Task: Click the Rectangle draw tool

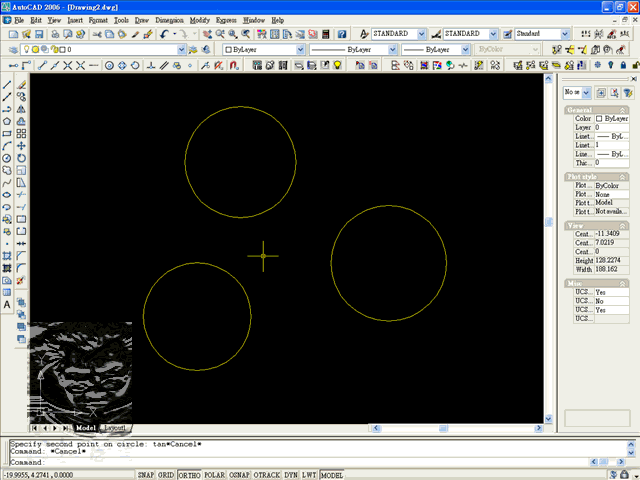Action: [x=7, y=134]
